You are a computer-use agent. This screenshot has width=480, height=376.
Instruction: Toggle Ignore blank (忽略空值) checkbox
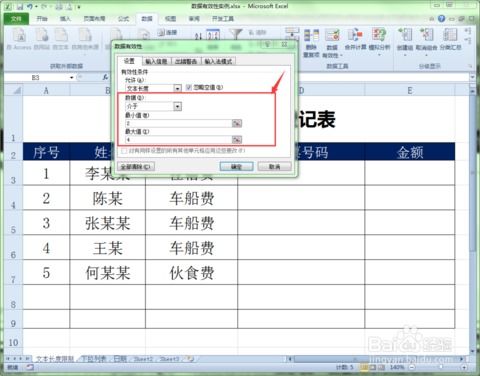click(189, 87)
